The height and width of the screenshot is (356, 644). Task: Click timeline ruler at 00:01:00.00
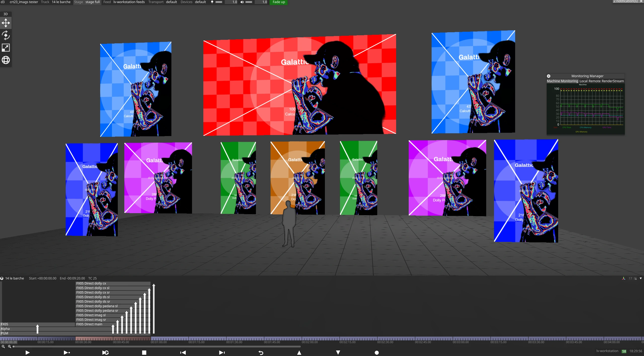(x=159, y=342)
